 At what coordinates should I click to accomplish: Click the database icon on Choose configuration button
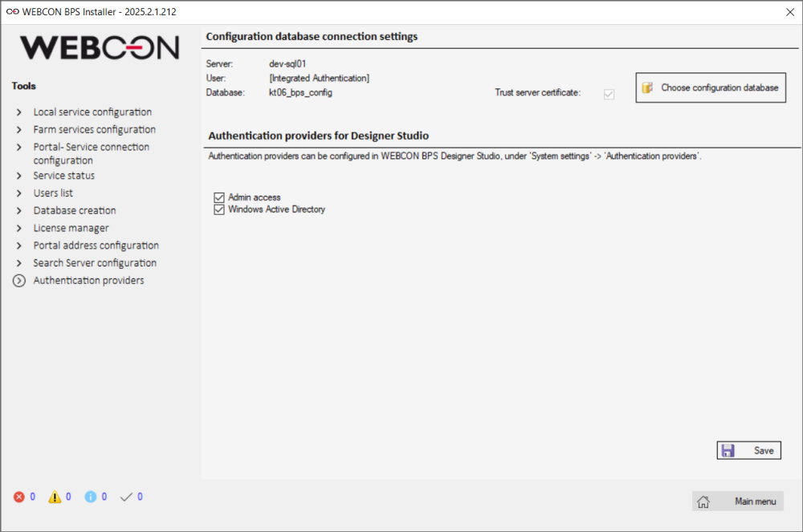pyautogui.click(x=648, y=87)
